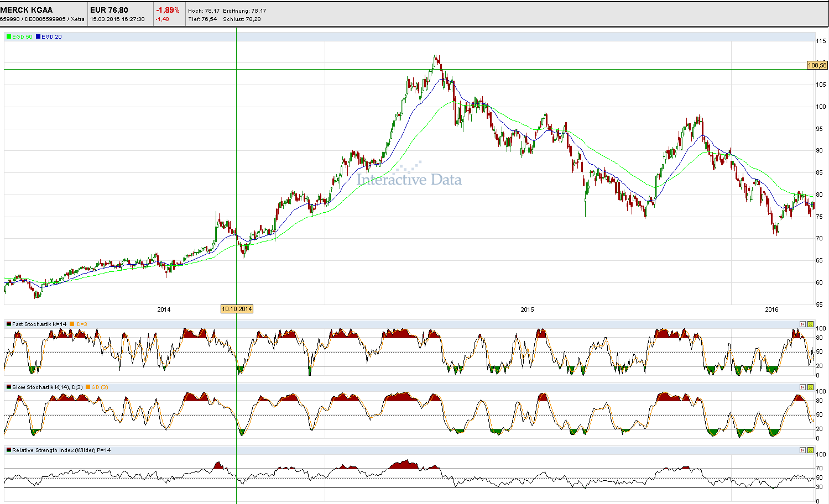Click the -1,48 absolute change value
829x504 pixels.
coord(163,19)
